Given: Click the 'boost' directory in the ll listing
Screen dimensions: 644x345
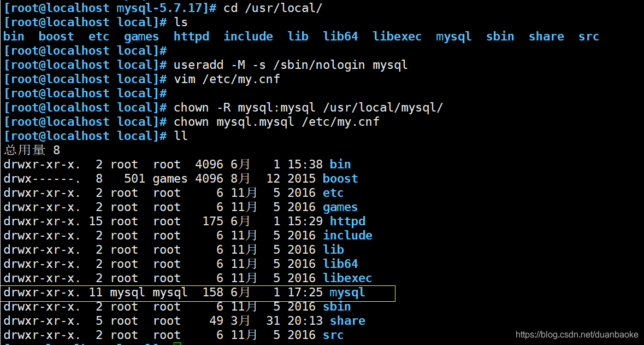Looking at the screenshot, I should pos(340,178).
